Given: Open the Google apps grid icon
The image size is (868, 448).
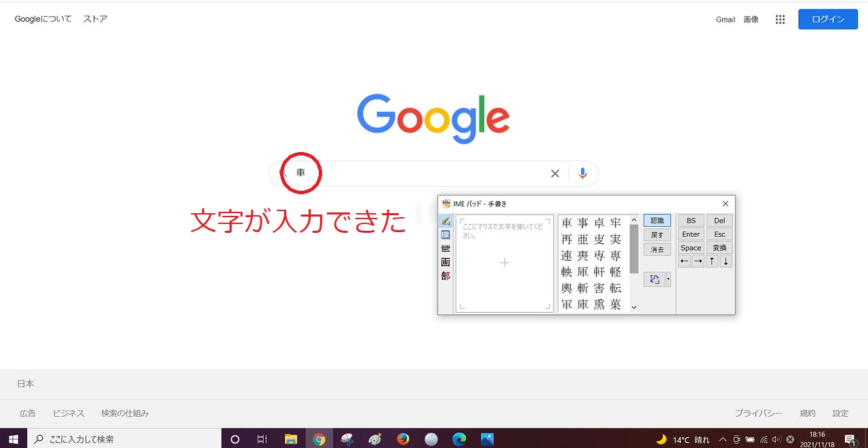Looking at the screenshot, I should point(780,20).
